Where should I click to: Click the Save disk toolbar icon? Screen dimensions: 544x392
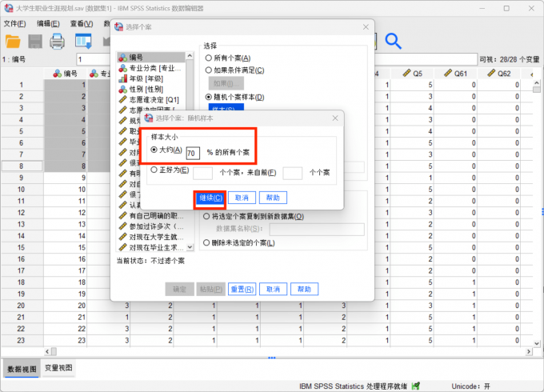tap(35, 41)
